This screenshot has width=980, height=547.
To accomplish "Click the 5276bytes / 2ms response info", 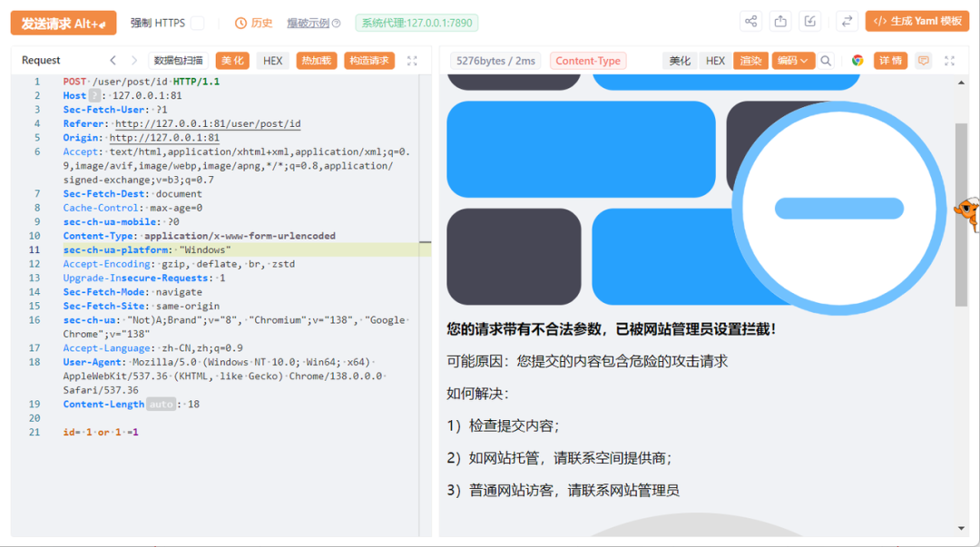I will (x=495, y=61).
